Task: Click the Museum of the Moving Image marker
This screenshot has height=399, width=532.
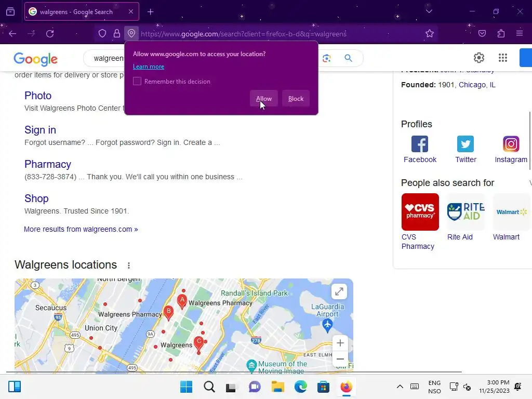Action: click(x=251, y=365)
